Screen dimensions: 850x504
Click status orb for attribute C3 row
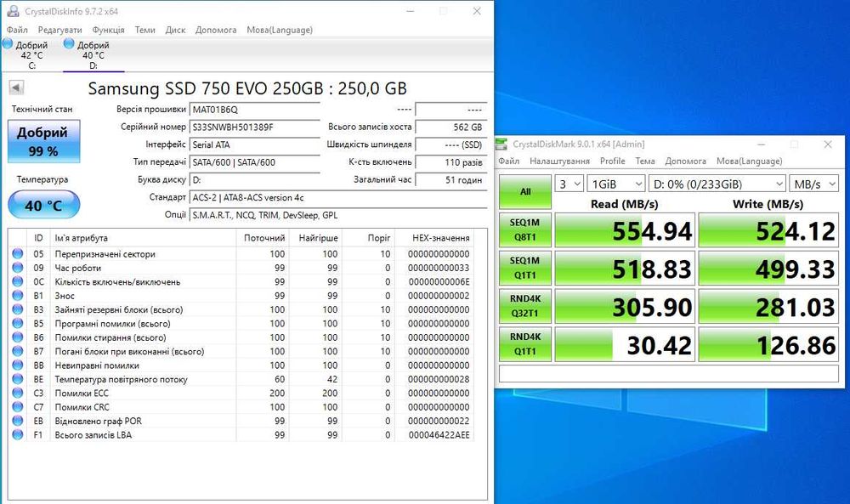tap(17, 393)
